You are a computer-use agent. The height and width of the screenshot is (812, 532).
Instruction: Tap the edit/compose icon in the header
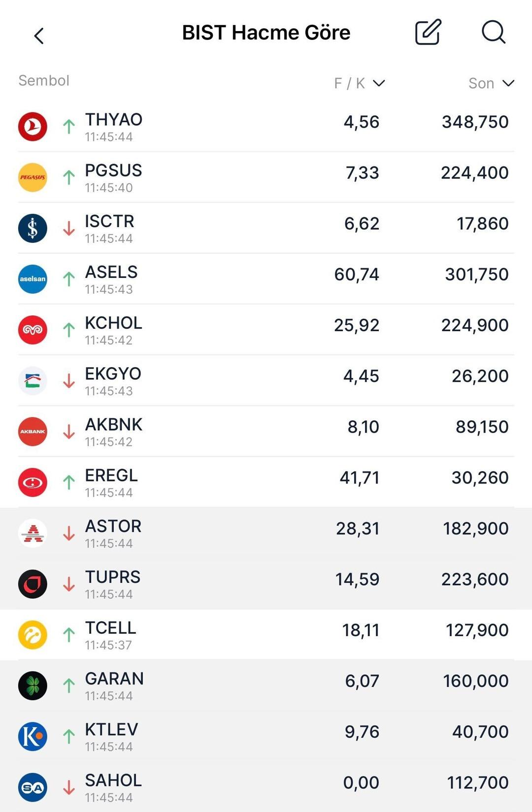pos(428,33)
